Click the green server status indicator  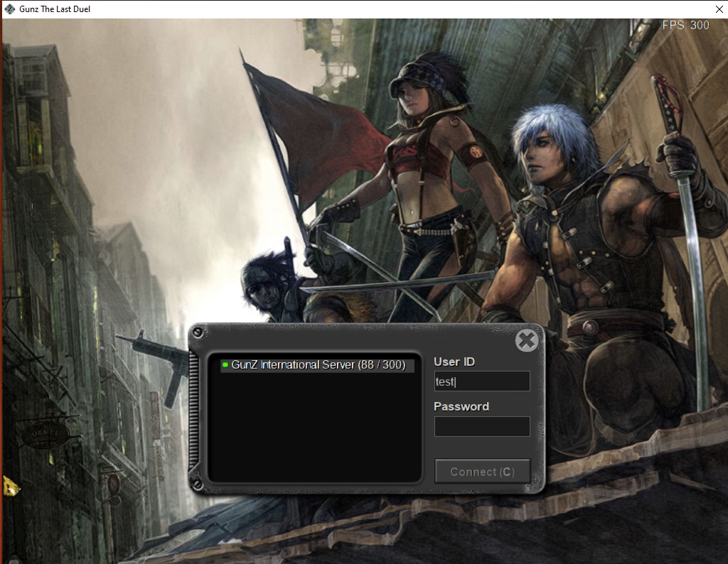pos(225,365)
